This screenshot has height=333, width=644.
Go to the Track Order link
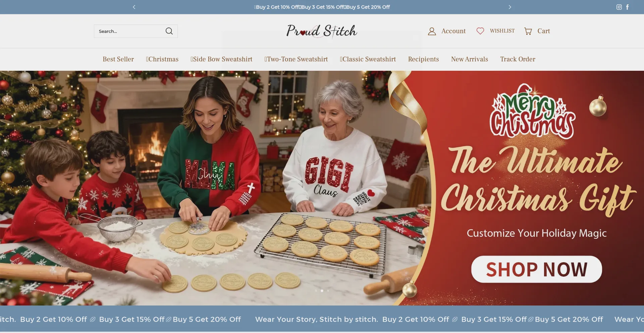pyautogui.click(x=518, y=59)
